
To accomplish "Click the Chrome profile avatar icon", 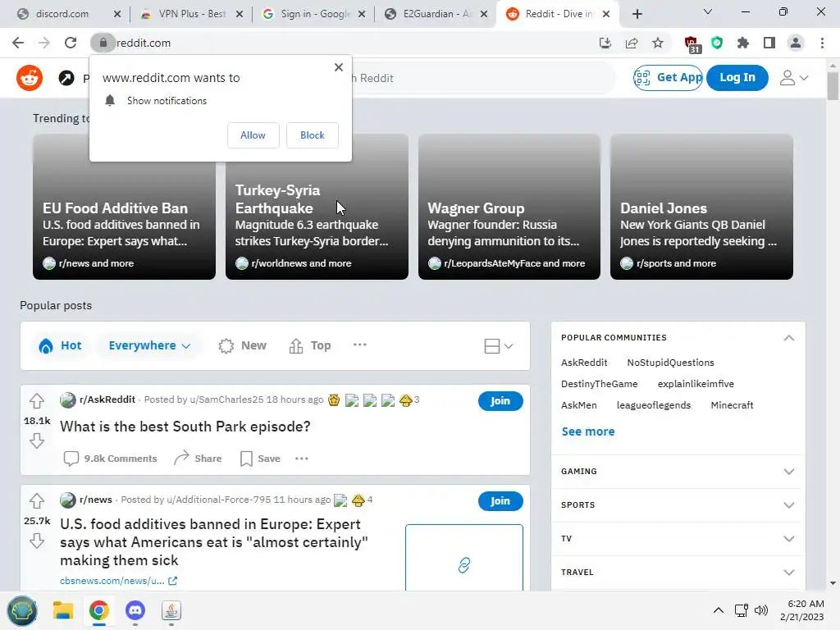I will point(796,43).
